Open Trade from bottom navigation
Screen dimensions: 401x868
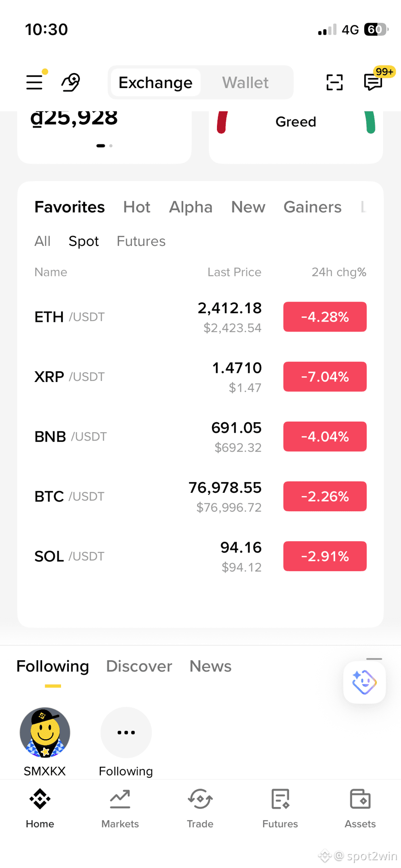coord(200,808)
